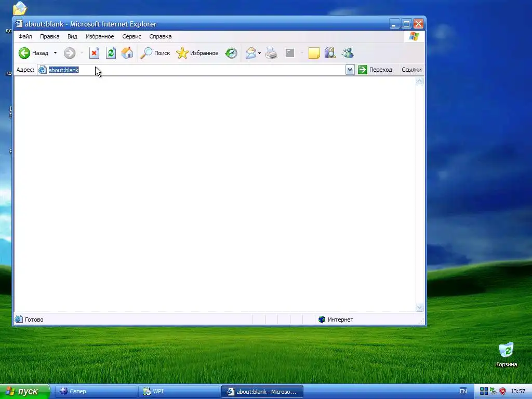Switch to the WPI taskbar button
This screenshot has height=399, width=532.
pos(179,391)
